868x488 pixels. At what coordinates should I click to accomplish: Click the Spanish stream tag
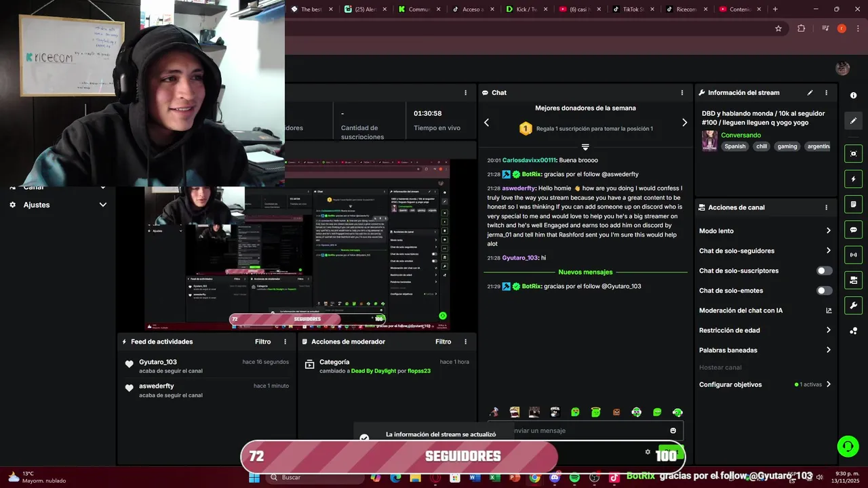(734, 146)
